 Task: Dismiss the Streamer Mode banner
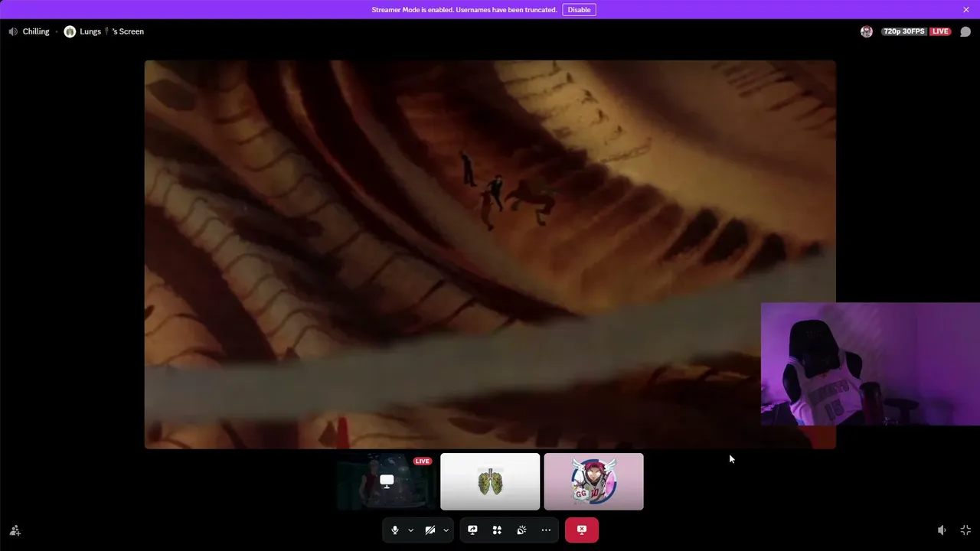click(966, 10)
